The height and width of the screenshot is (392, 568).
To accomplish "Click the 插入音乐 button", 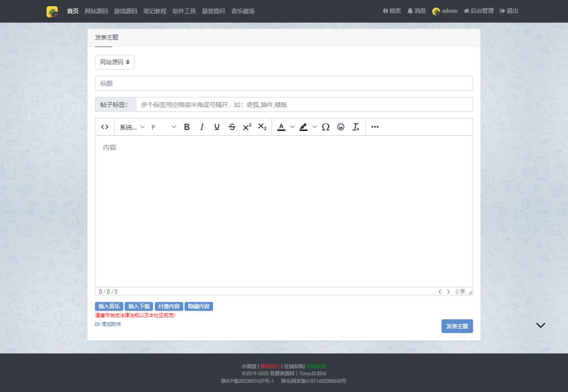I will [109, 306].
